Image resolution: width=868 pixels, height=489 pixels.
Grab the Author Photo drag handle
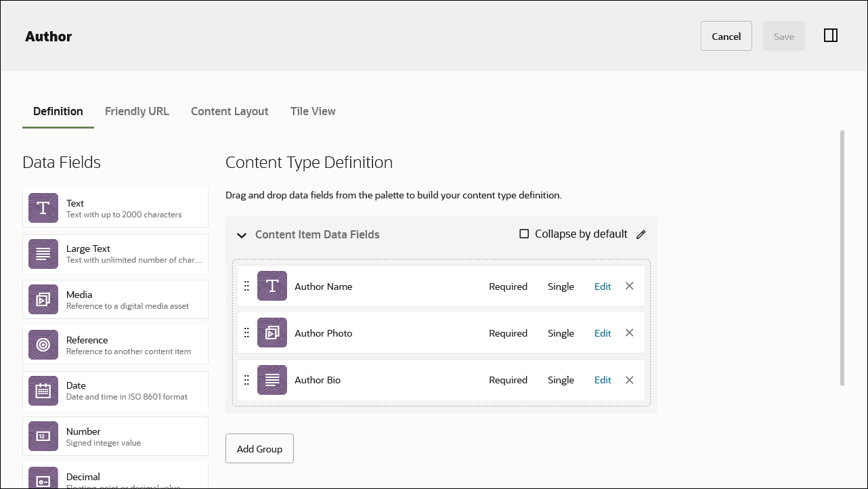point(246,333)
